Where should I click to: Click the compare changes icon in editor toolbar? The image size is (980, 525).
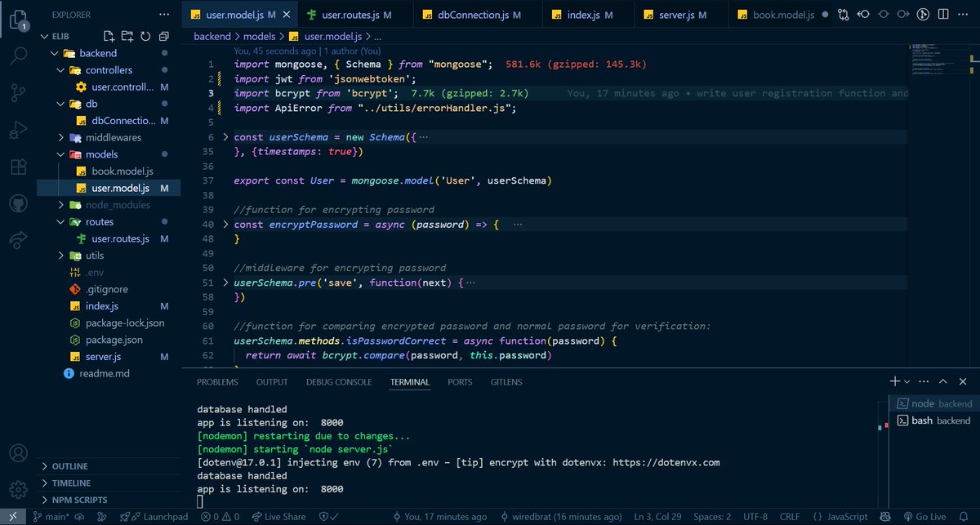[x=843, y=15]
